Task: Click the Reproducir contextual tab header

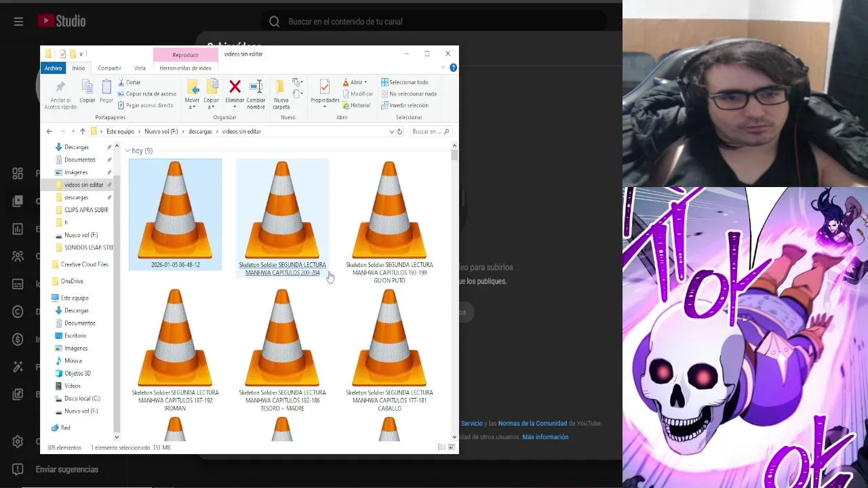Action: [x=185, y=54]
